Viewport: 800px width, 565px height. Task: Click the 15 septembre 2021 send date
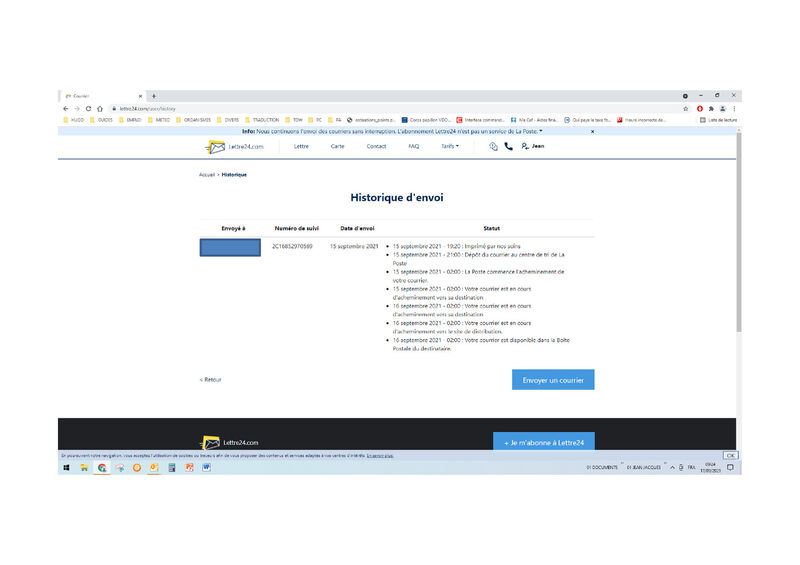coord(354,246)
